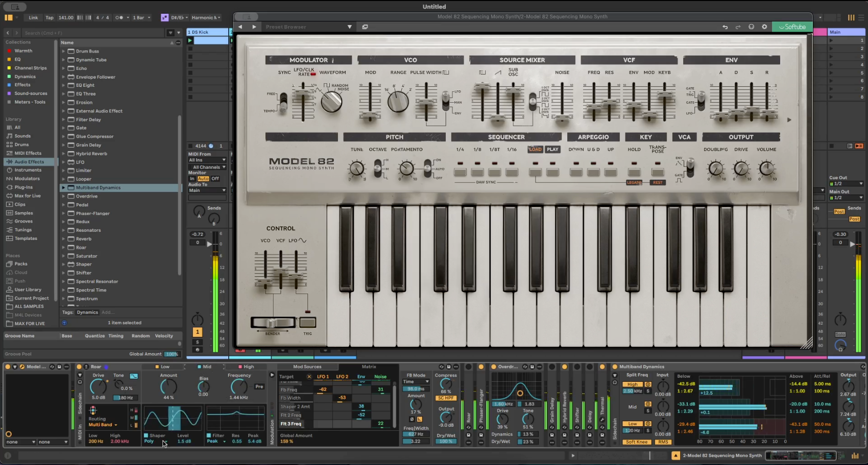Toggle the Roar Filter enable box
This screenshot has width=868, height=465.
[209, 435]
